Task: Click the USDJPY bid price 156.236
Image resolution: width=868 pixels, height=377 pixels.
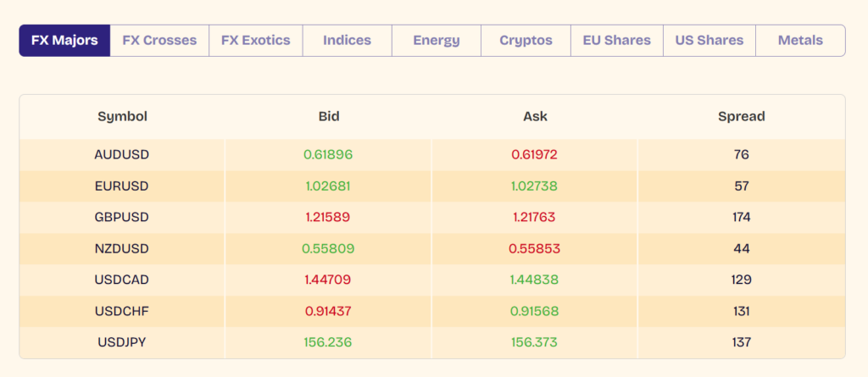Action: pos(328,342)
